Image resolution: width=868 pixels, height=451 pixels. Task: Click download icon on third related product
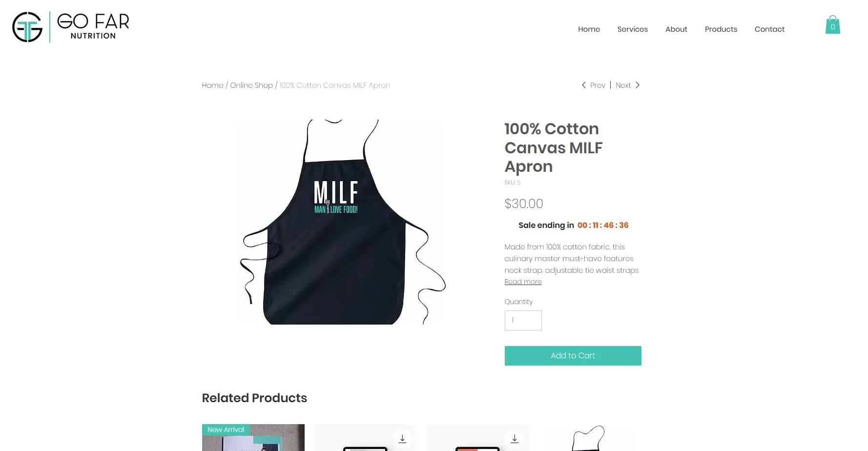click(515, 439)
